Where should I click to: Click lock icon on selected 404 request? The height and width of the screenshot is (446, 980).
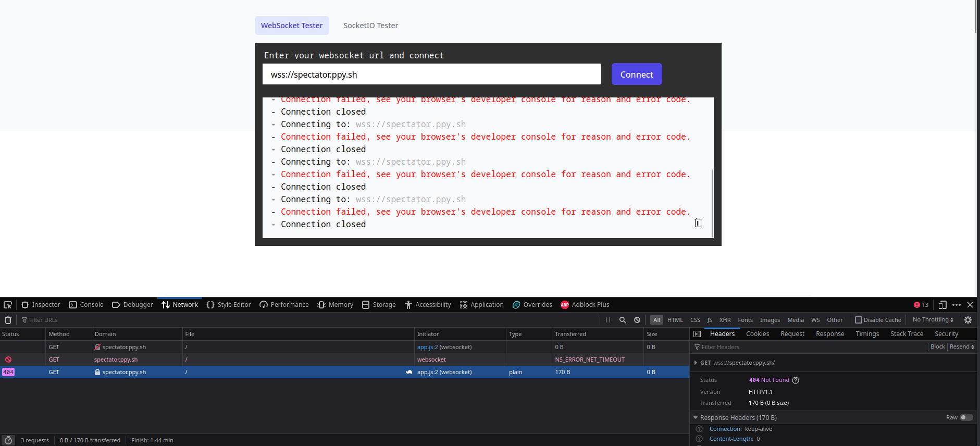coord(97,372)
